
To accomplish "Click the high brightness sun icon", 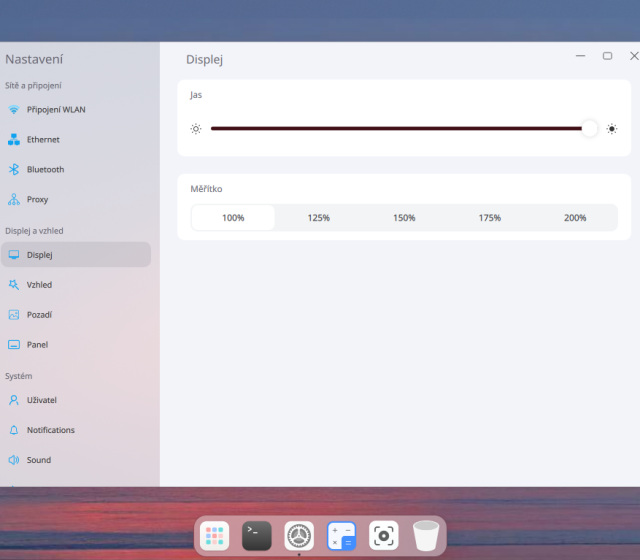I will tap(612, 129).
